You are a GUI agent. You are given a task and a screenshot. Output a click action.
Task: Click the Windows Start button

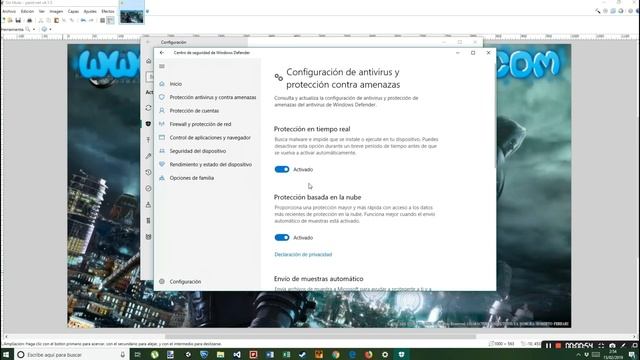coord(6,355)
